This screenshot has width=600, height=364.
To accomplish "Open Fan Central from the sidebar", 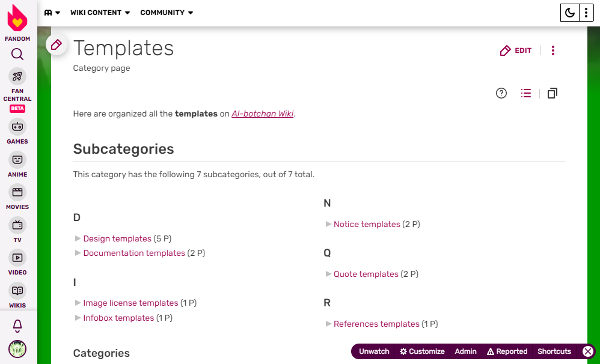I will click(x=17, y=76).
